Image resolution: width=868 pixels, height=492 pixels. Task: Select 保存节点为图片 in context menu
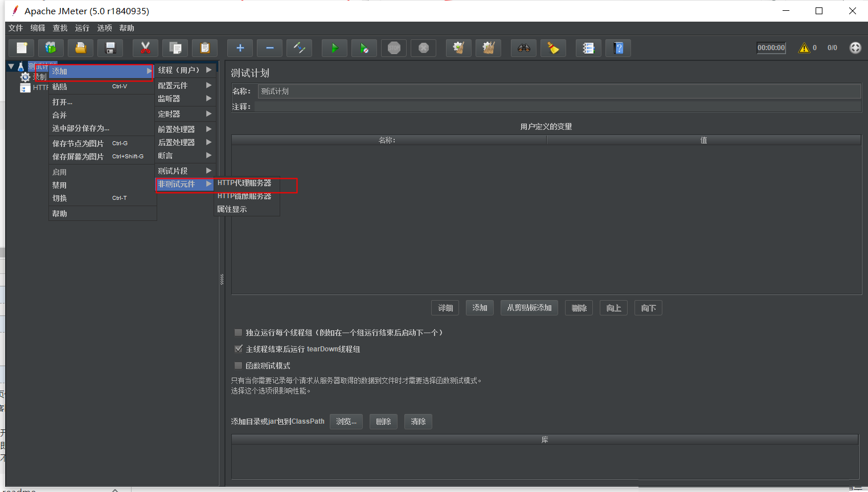click(x=102, y=143)
